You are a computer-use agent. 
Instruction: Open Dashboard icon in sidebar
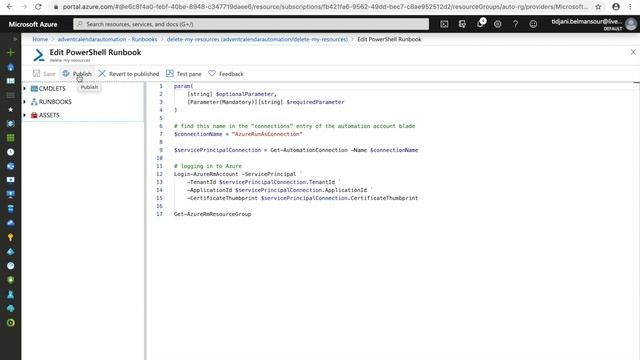click(x=11, y=81)
